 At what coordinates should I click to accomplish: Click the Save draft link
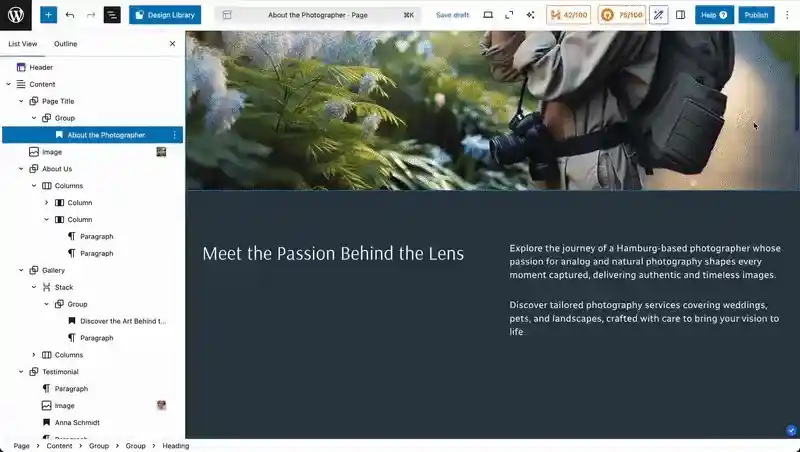(x=452, y=15)
